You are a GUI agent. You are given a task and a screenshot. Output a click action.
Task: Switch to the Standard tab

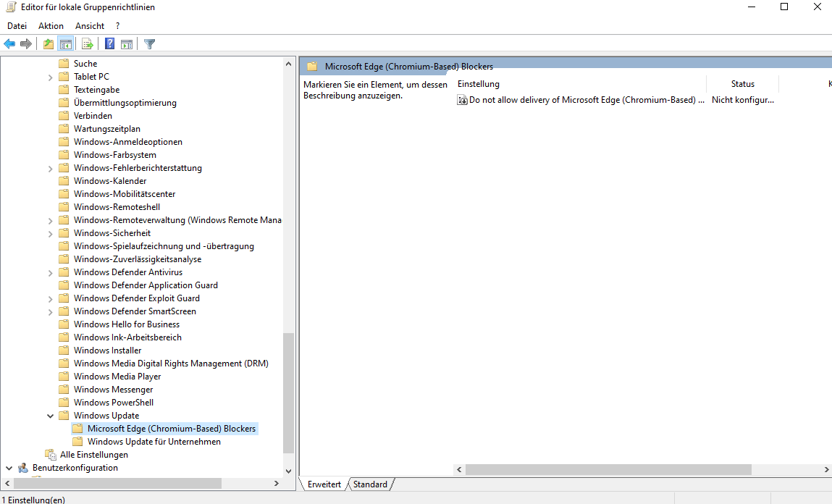(x=370, y=484)
